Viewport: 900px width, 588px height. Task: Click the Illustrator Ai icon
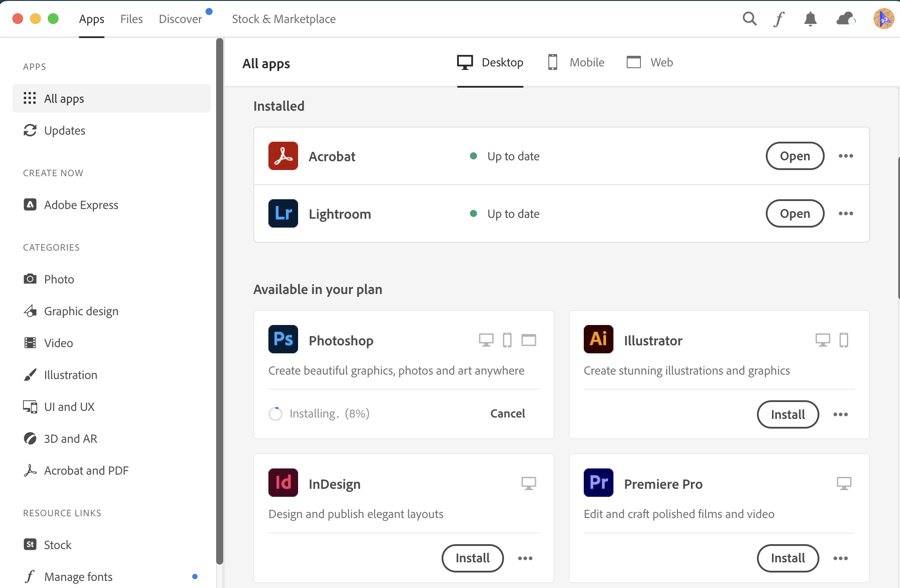click(598, 339)
